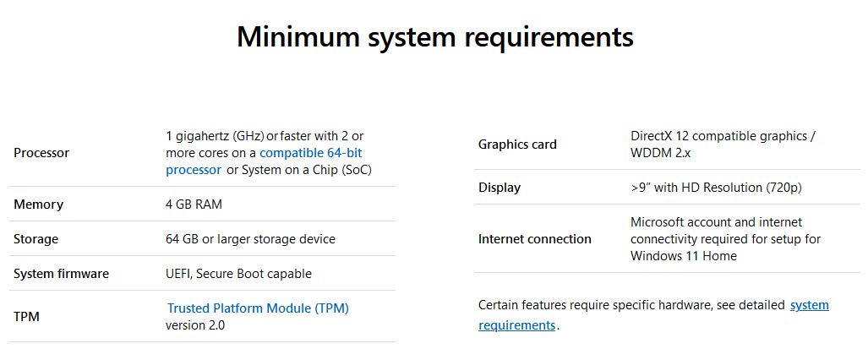This screenshot has width=868, height=349.
Task: Select the Graphics card row label
Action: [x=517, y=145]
